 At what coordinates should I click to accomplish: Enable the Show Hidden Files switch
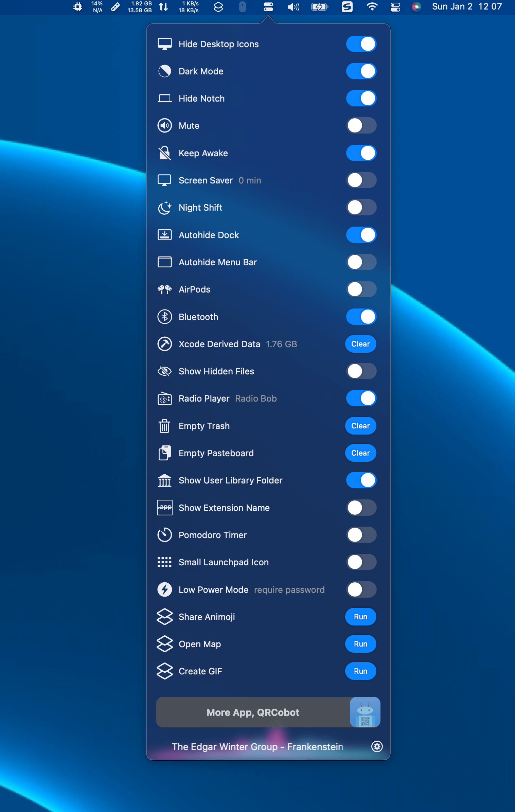click(x=361, y=371)
